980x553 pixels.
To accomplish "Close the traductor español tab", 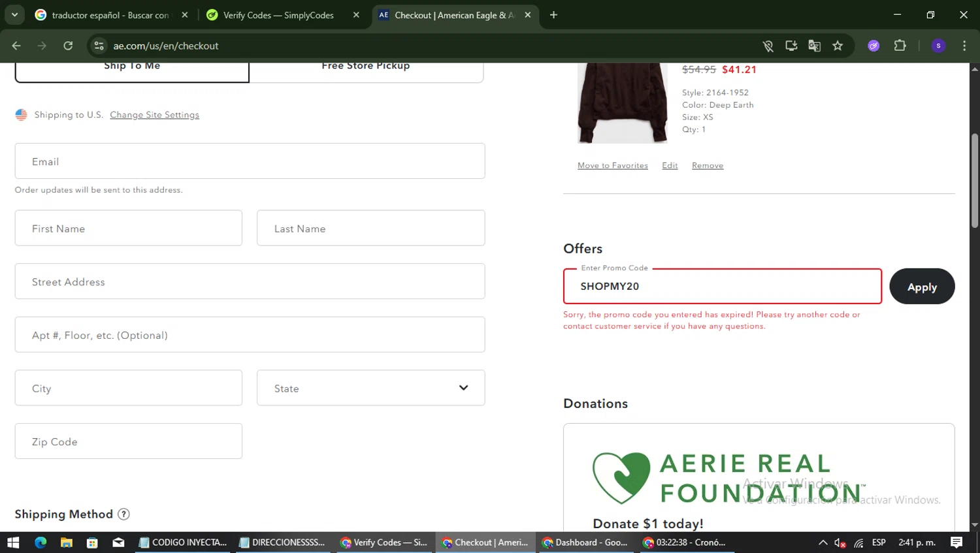I will coord(185,14).
